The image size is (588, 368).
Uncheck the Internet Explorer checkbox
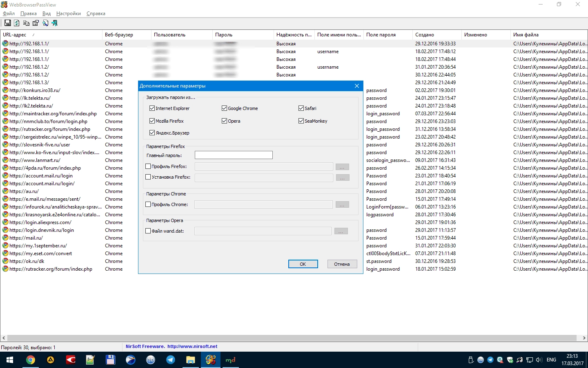click(x=152, y=108)
